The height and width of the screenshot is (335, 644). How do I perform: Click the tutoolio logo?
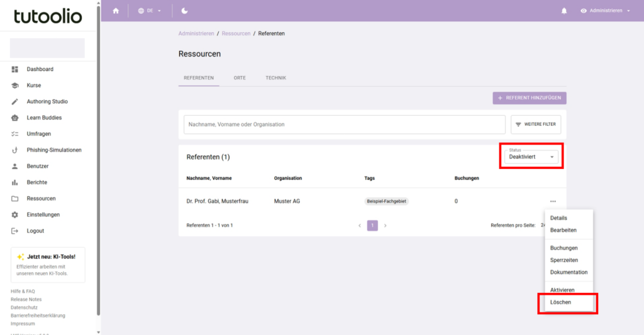click(48, 16)
